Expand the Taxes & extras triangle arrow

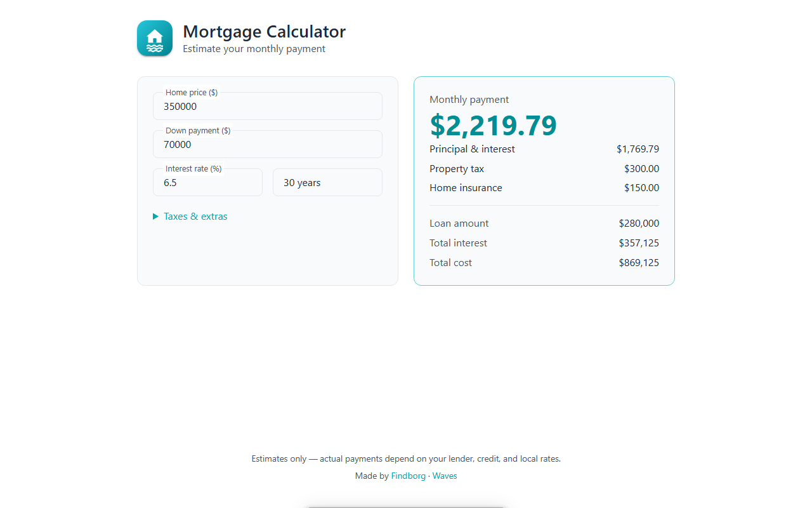pyautogui.click(x=156, y=217)
